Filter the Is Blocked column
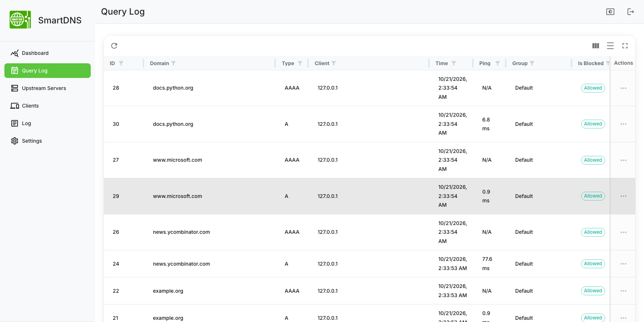Screen dimensions: 644x322 pyautogui.click(x=608, y=63)
